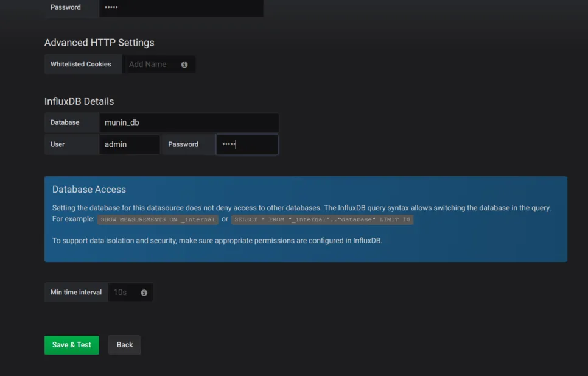Click the Advanced HTTP Settings heading
The image size is (588, 376).
click(99, 43)
